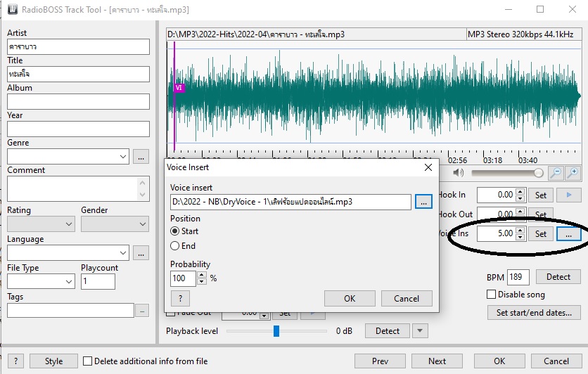Image resolution: width=588 pixels, height=374 pixels.
Task: Click the Set button for Hook In
Action: click(x=540, y=195)
